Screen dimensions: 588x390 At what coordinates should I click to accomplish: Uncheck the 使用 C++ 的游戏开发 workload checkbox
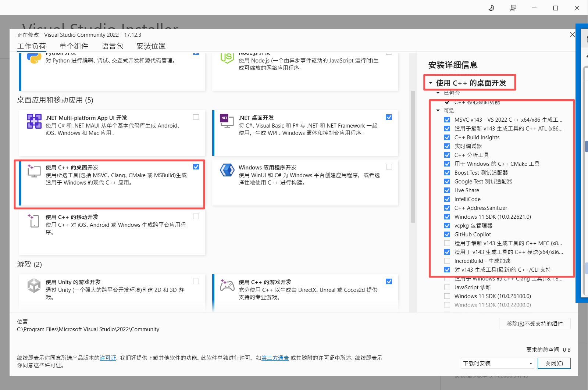point(389,282)
